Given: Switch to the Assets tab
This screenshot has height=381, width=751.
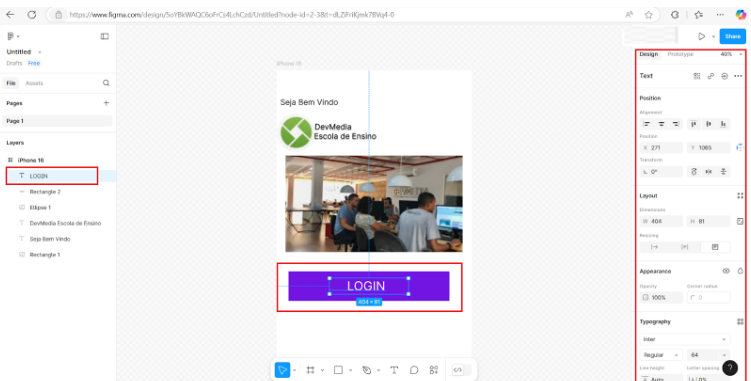Looking at the screenshot, I should tap(34, 83).
